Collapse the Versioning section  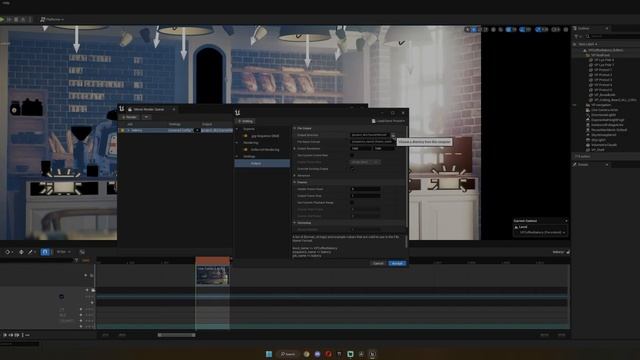click(294, 223)
